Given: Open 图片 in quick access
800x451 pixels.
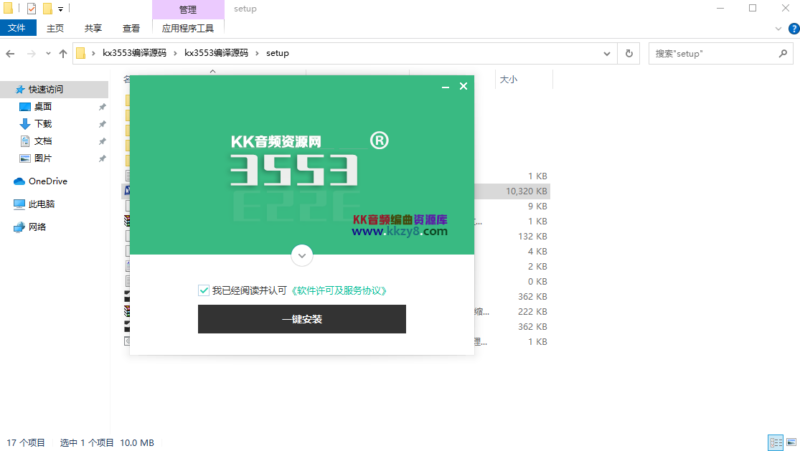Looking at the screenshot, I should pyautogui.click(x=43, y=159).
